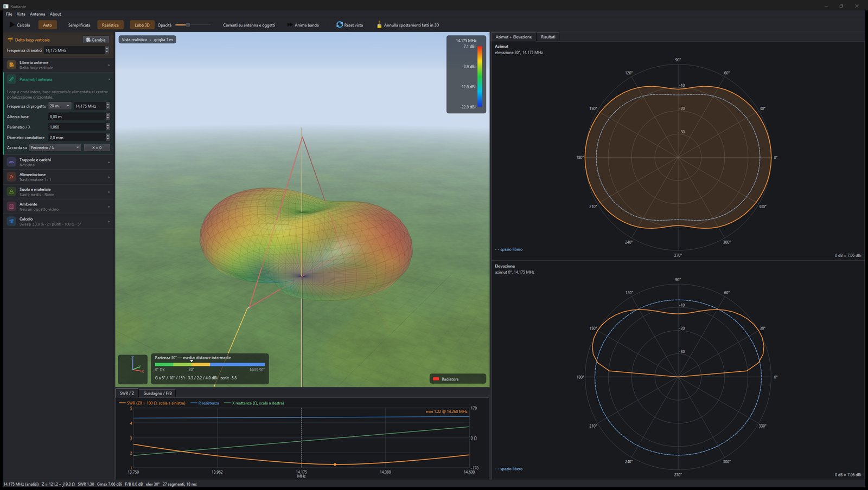868x490 pixels.
Task: Click the Calcola play icon
Action: pyautogui.click(x=12, y=25)
